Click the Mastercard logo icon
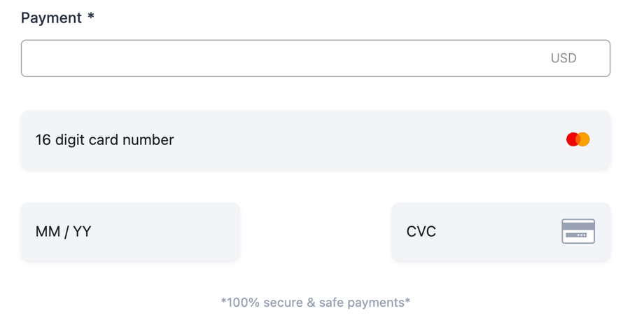This screenshot has height=325, width=644. (x=578, y=139)
